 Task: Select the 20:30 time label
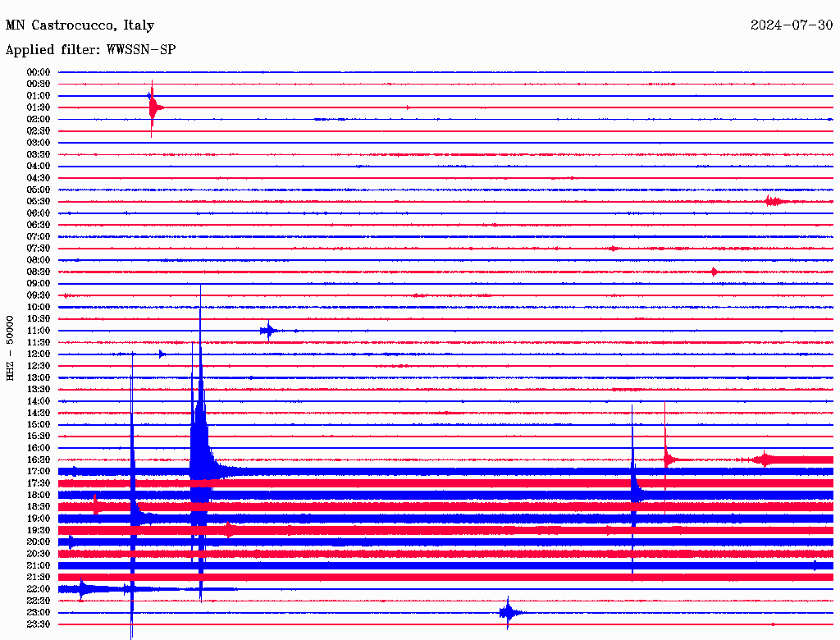click(38, 554)
